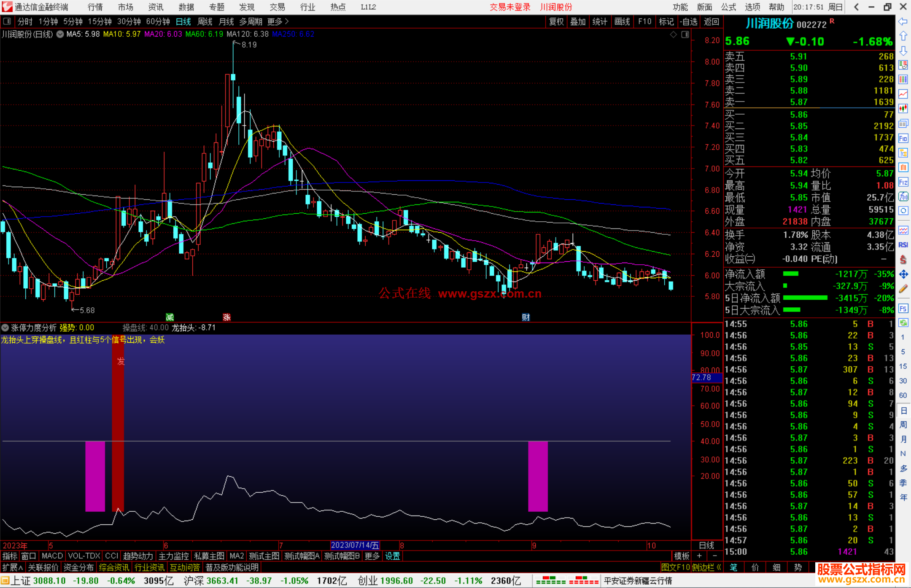Image resolution: width=911 pixels, height=588 pixels.
Task: Toggle the circle beside 涨停力度分析 indicator
Action: [x=5, y=328]
